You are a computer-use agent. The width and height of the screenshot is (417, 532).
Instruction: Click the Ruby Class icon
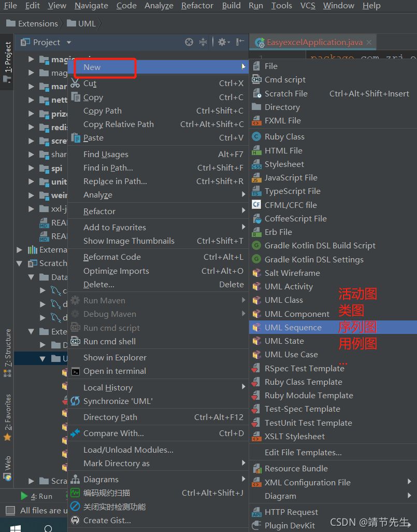(256, 137)
